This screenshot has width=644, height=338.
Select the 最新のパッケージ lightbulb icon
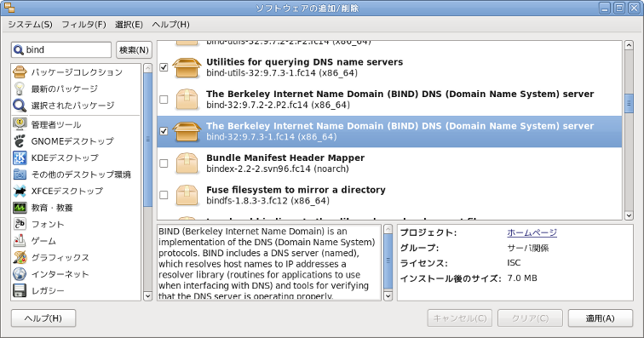pos(20,89)
